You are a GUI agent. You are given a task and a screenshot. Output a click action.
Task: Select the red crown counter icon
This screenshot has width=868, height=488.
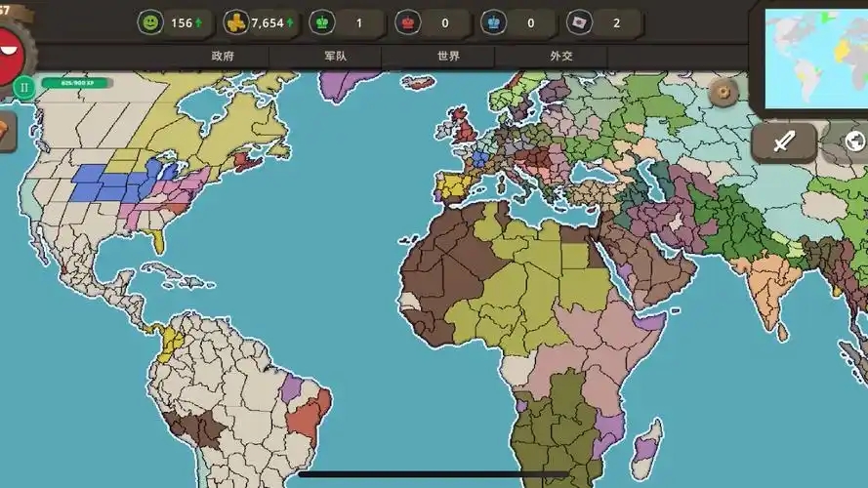click(407, 22)
